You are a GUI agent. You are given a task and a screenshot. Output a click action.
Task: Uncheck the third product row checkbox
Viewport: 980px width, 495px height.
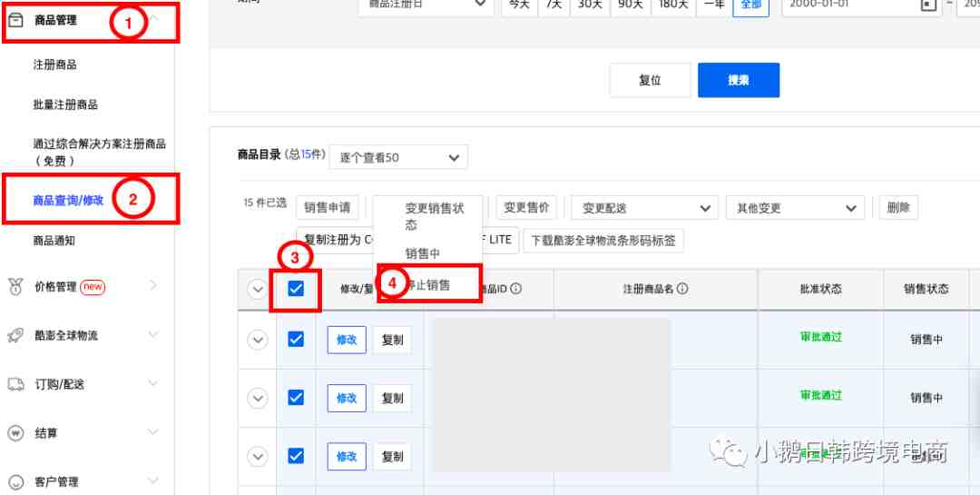pos(296,456)
